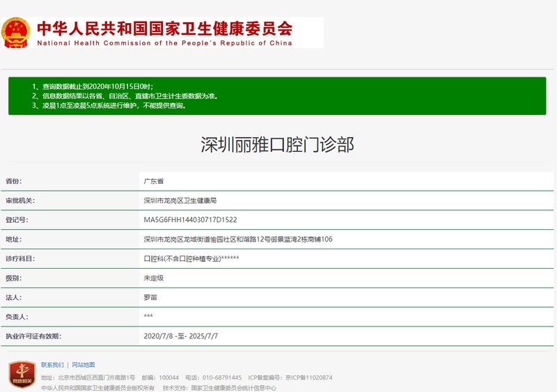Screen dimensions: 557x392
Task: Select the clinic name heading 深圳丽雅口腔门诊部
Action: click(x=277, y=144)
